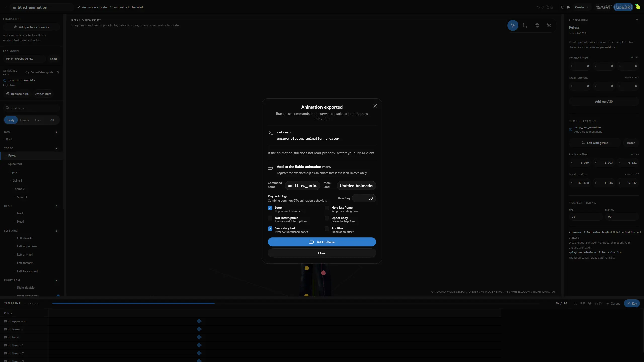Enable the Additive flag

[x=327, y=229]
